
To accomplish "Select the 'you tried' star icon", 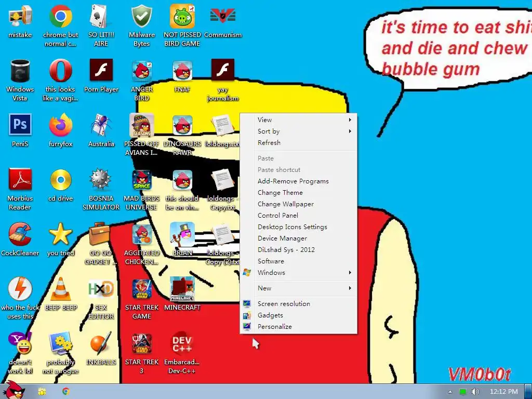I will click(60, 239).
